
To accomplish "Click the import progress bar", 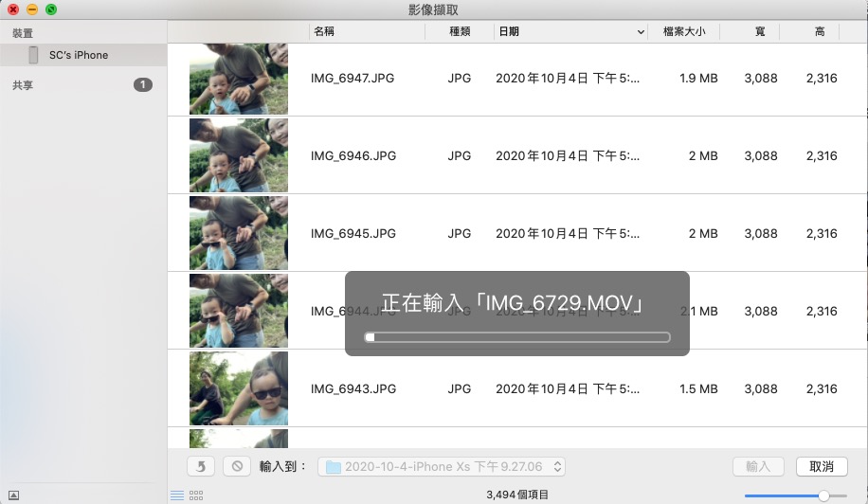I will [x=517, y=337].
